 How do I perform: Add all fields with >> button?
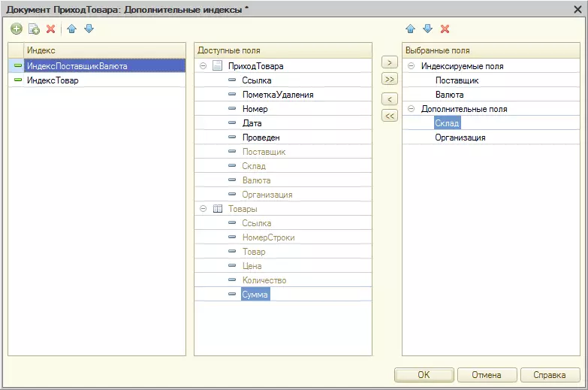coord(389,79)
